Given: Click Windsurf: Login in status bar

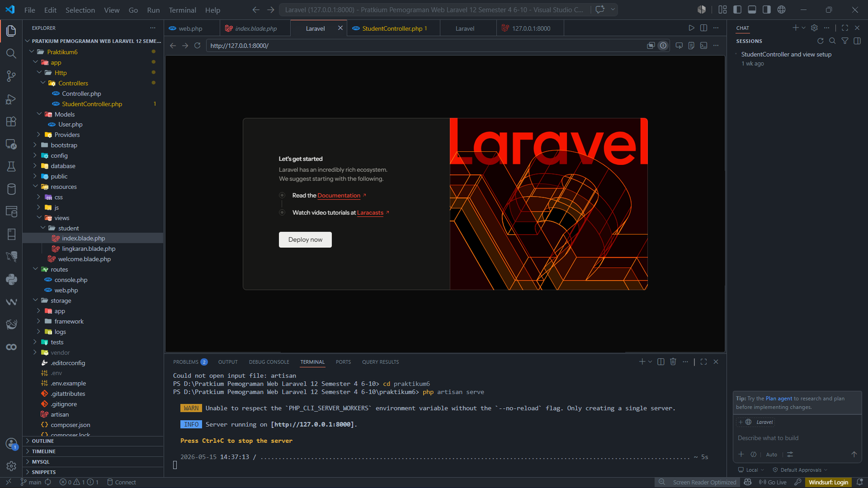Looking at the screenshot, I should coord(828,482).
